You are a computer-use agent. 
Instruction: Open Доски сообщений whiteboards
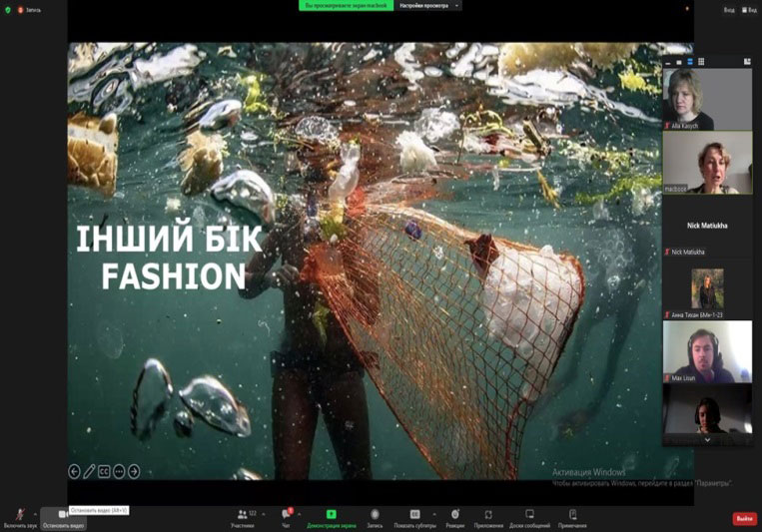tap(529, 519)
